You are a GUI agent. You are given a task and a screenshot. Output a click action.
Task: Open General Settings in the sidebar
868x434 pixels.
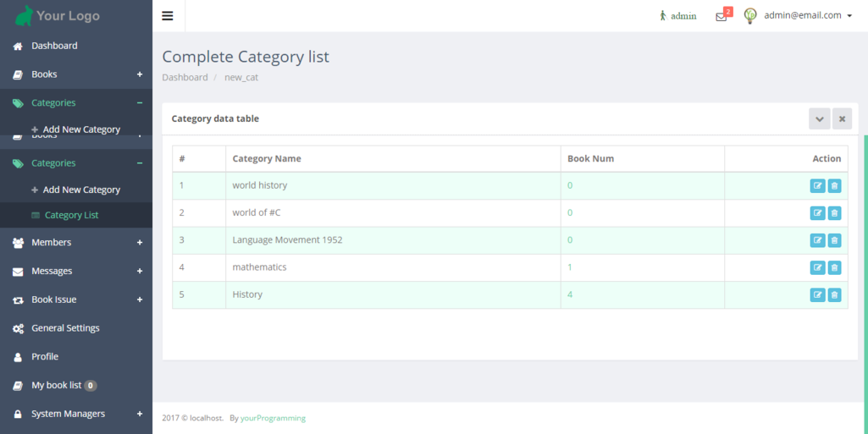pos(65,328)
